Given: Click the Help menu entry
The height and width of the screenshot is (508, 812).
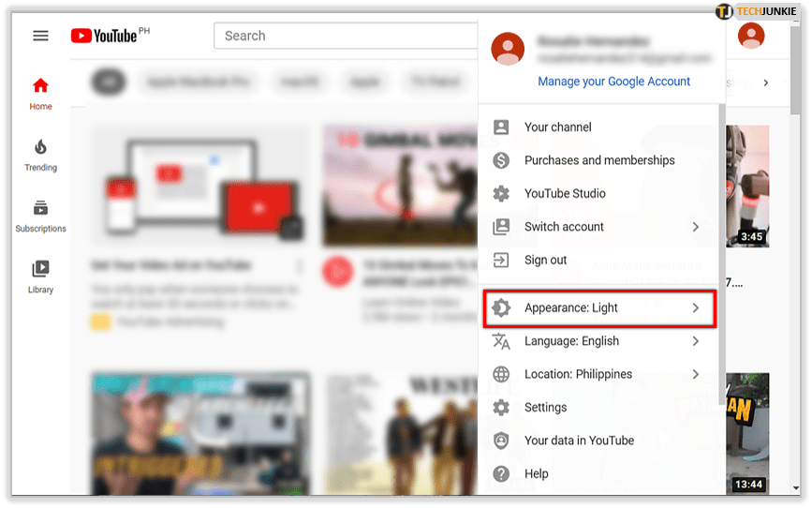Looking at the screenshot, I should tap(537, 474).
